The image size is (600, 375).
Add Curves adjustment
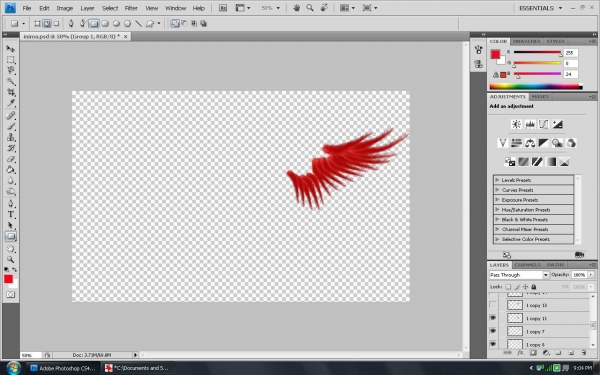543,124
